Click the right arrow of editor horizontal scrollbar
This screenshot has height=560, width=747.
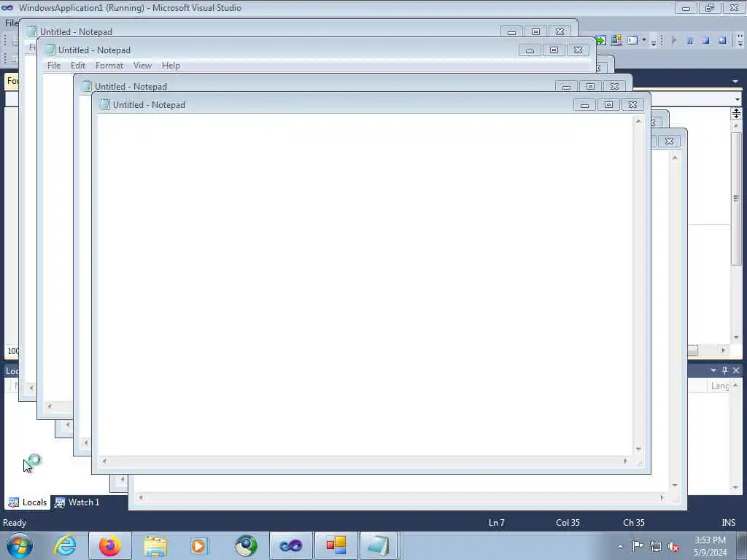(724, 350)
